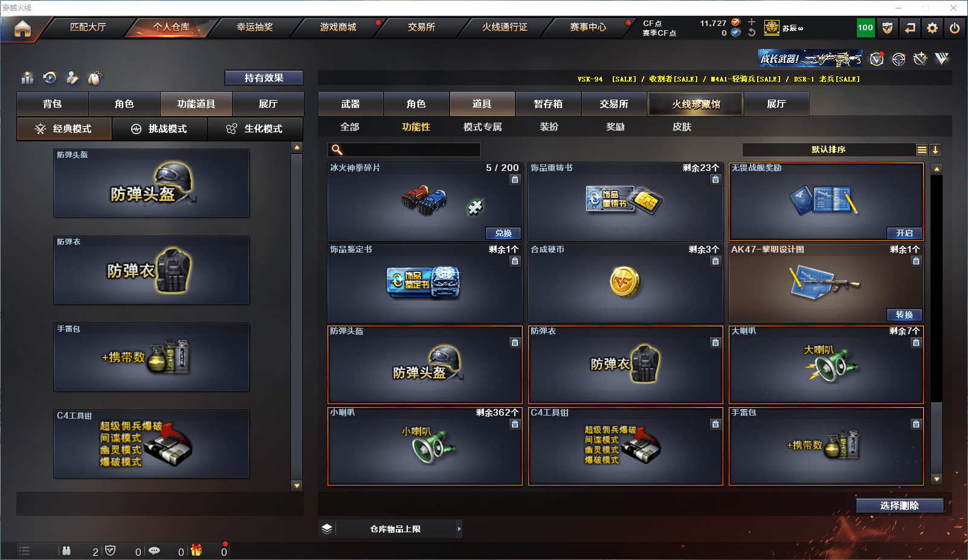Screen dimensions: 968x560
Task: Click the item search input field
Action: pos(404,150)
